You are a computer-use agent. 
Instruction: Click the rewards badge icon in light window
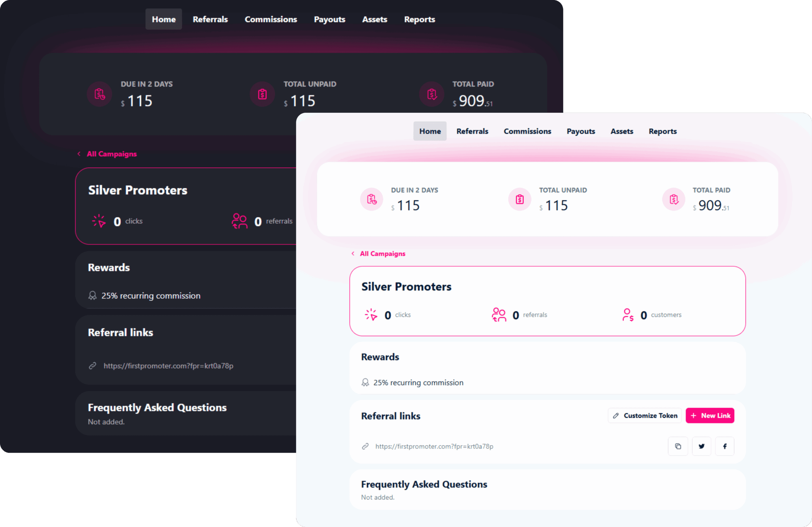tap(365, 382)
